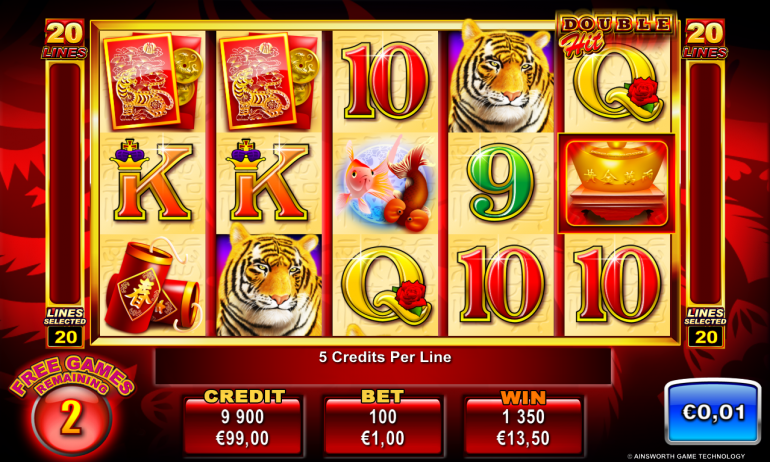
Task: Click the red 10 on third reel
Action: click(385, 81)
